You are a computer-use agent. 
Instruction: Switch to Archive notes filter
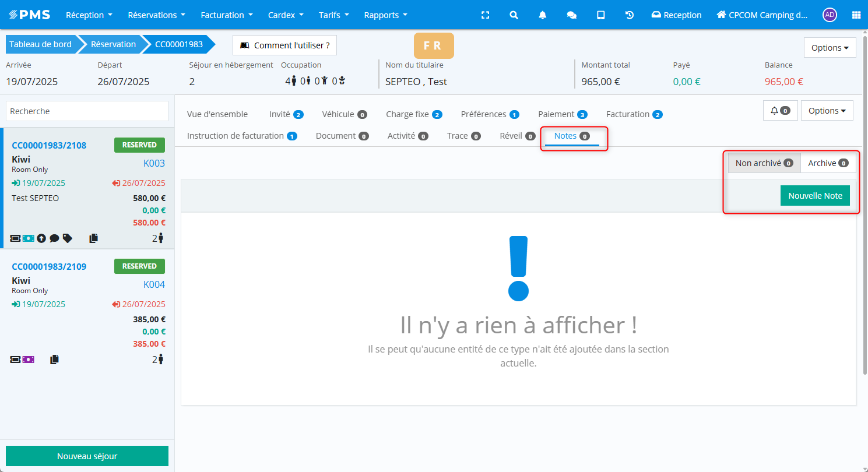[828, 163]
